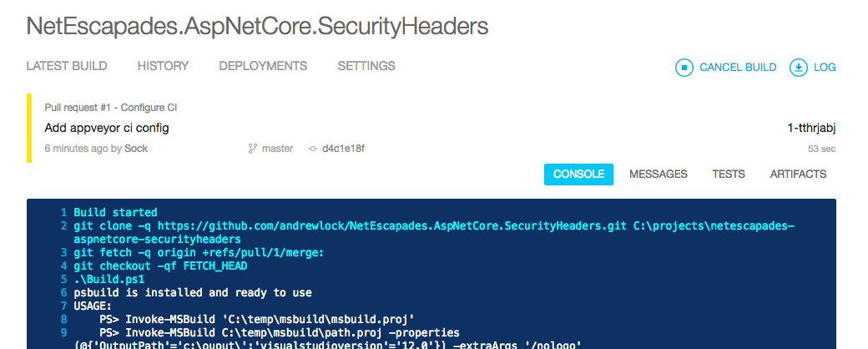The height and width of the screenshot is (349, 868).
Task: Open the Latest Build tab
Action: pos(67,66)
